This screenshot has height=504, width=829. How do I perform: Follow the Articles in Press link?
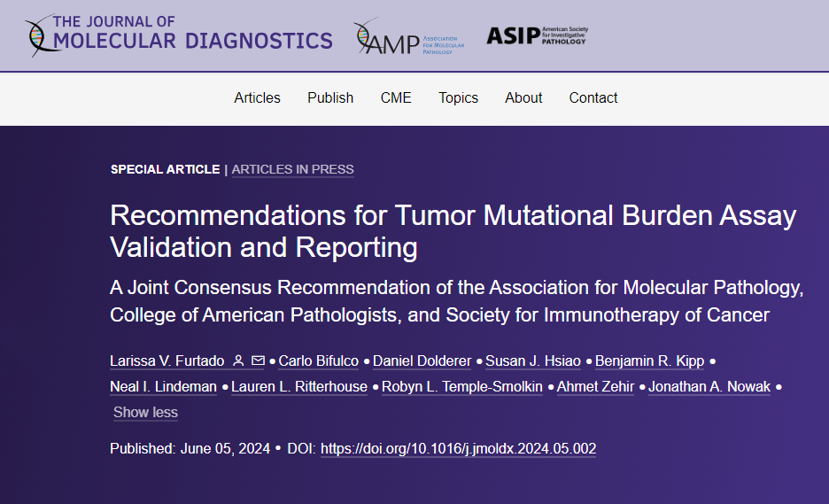292,170
